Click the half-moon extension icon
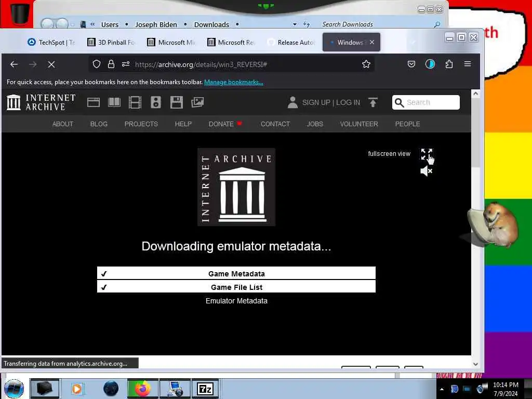The image size is (532, 399). (430, 64)
